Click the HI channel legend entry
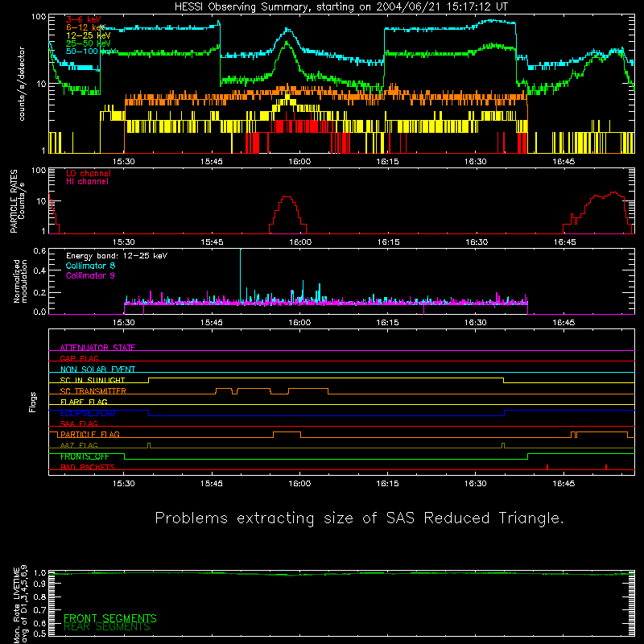This screenshot has width=644, height=644. tap(87, 182)
